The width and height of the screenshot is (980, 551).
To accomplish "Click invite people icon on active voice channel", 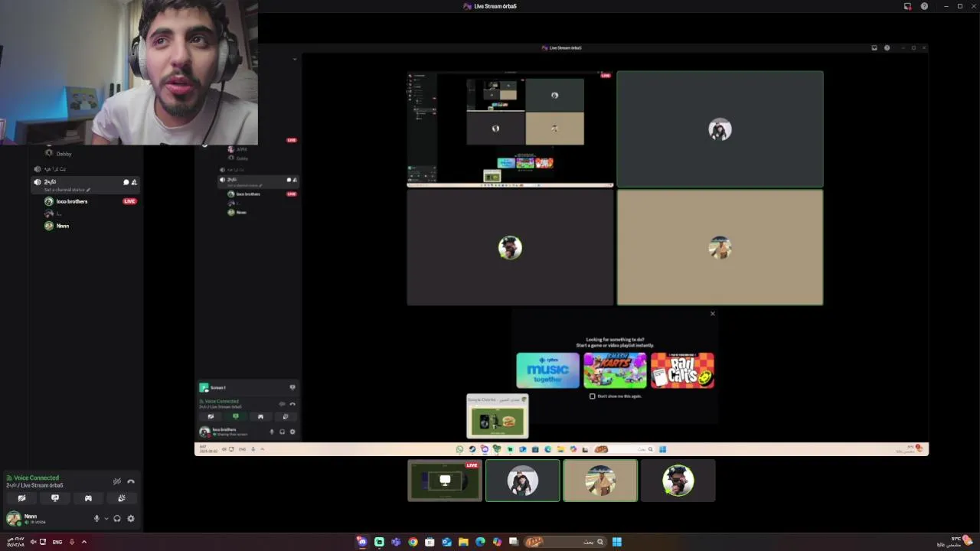I will [134, 182].
